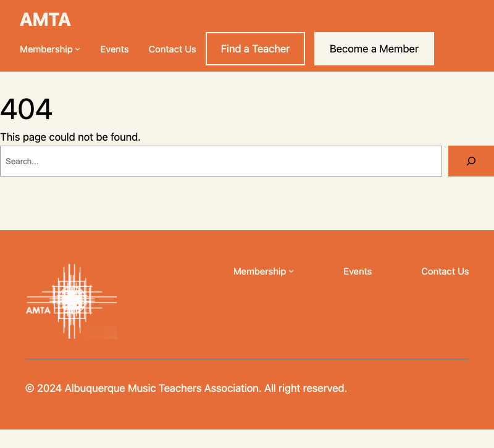Click the large 404 heading
Image resolution: width=494 pixels, height=448 pixels.
click(27, 110)
